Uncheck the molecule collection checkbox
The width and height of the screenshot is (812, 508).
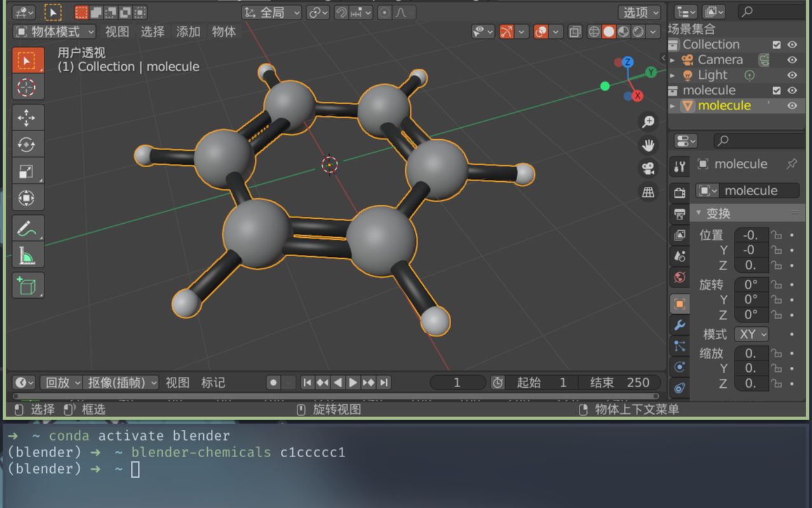[x=776, y=90]
